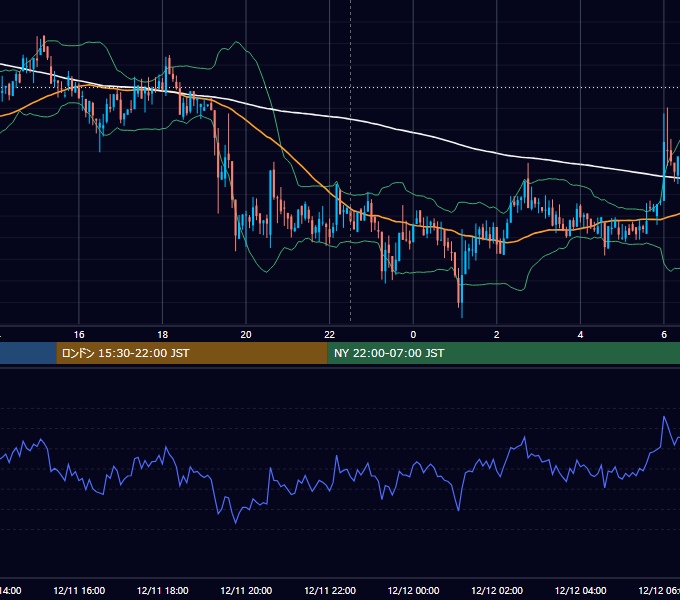Viewport: 680px width, 600px height.
Task: Select the ロンドン 15:30-22:00 JST session bar
Action: 192,353
